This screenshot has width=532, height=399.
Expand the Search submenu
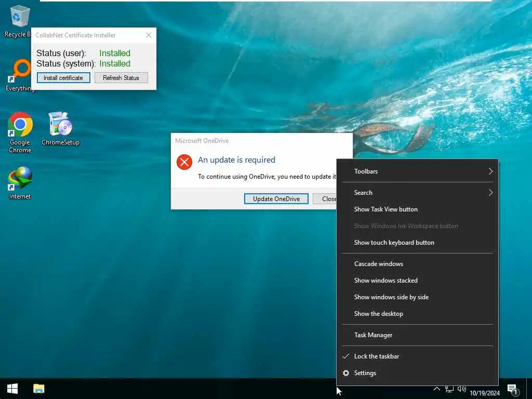(x=417, y=193)
